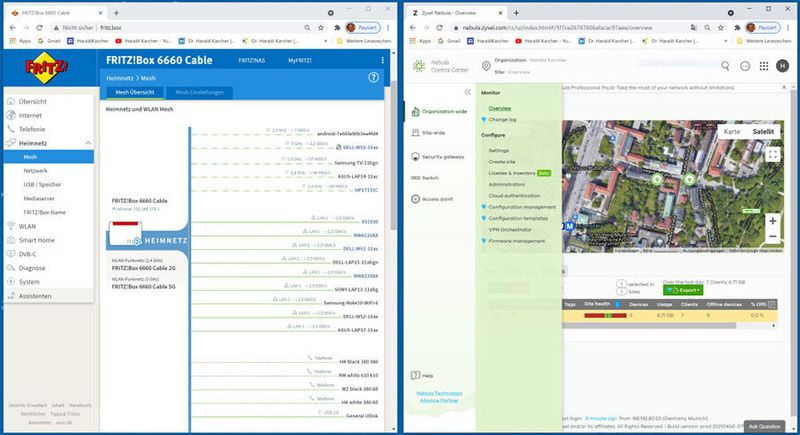This screenshot has width=800, height=435.
Task: Open System in FRITZ!Box sidebar
Action: pos(29,282)
